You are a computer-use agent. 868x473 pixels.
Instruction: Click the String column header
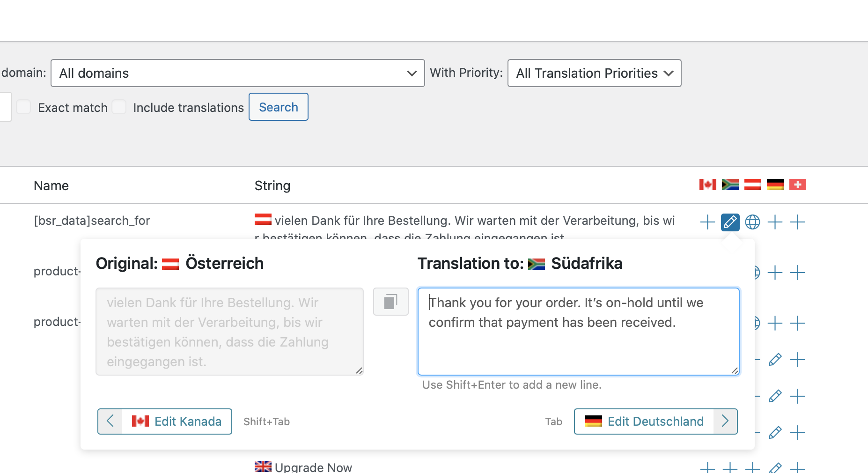[272, 186]
